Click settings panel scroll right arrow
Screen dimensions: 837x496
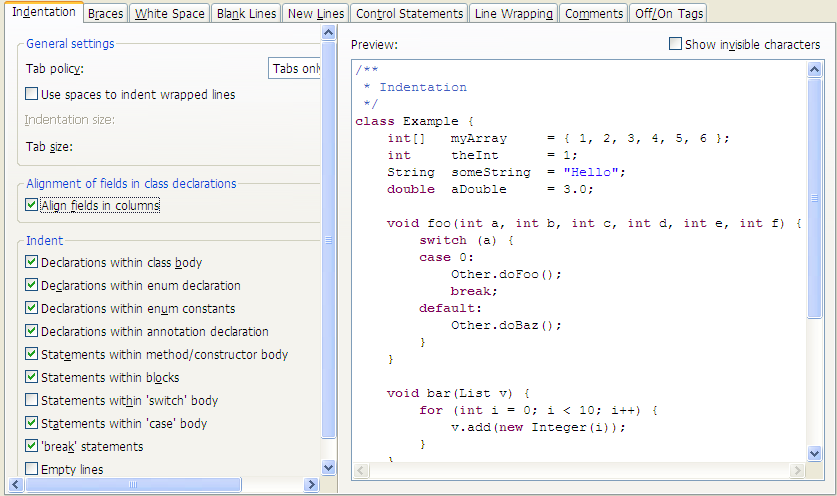tap(311, 484)
